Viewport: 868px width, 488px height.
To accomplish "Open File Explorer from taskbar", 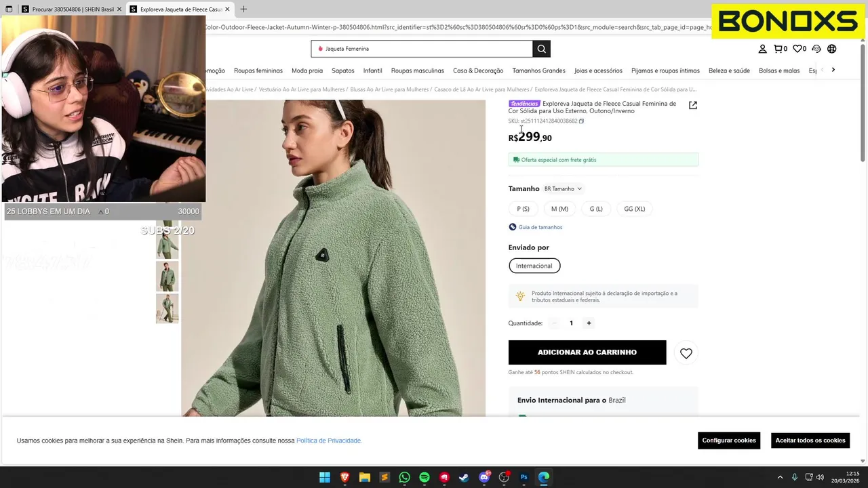I will coord(364,477).
